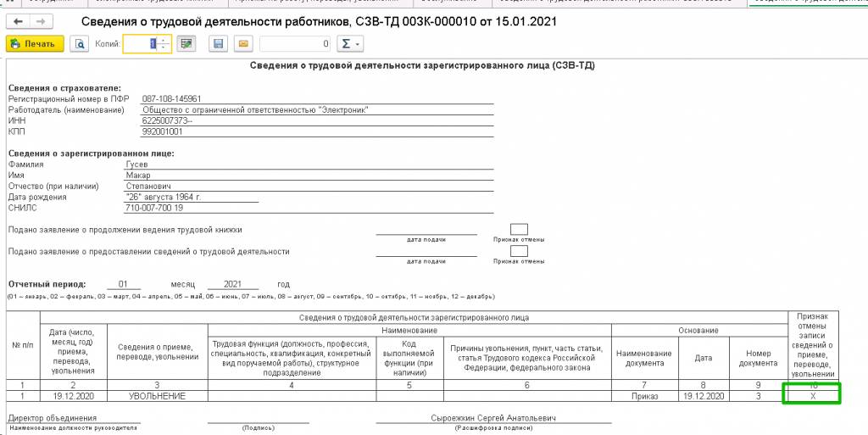Click the Номер документа column header
Screen dimensions: 868x435
coord(758,358)
